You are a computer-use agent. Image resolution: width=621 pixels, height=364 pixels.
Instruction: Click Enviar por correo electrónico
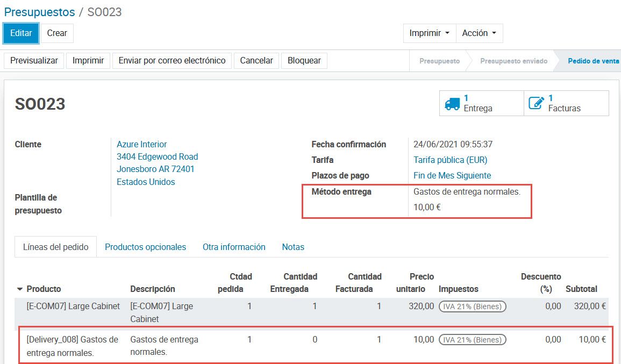(172, 60)
